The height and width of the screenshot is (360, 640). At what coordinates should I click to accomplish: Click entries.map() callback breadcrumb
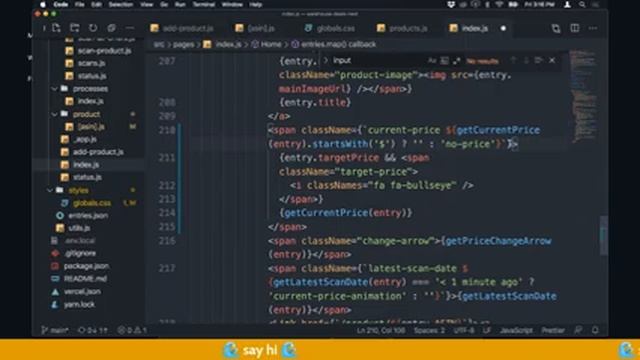[338, 44]
